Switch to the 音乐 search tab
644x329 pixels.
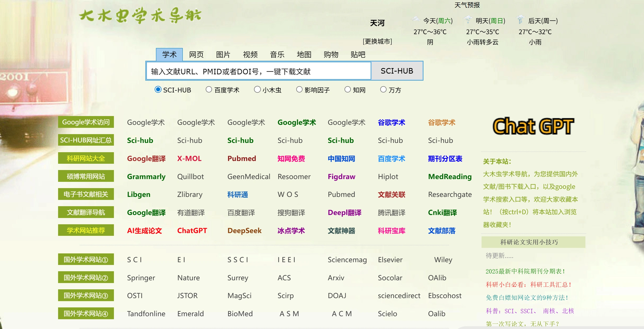[277, 54]
